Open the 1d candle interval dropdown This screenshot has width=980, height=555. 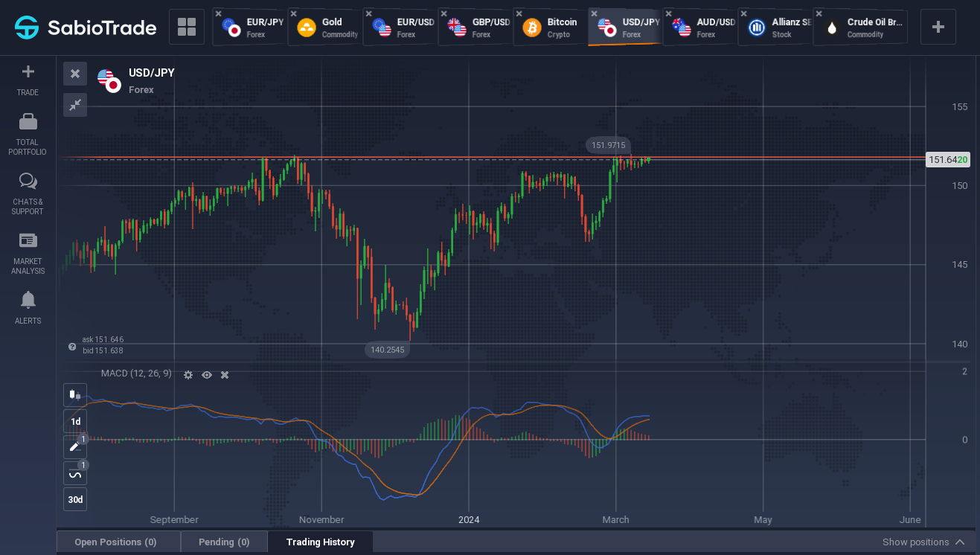[x=75, y=421]
